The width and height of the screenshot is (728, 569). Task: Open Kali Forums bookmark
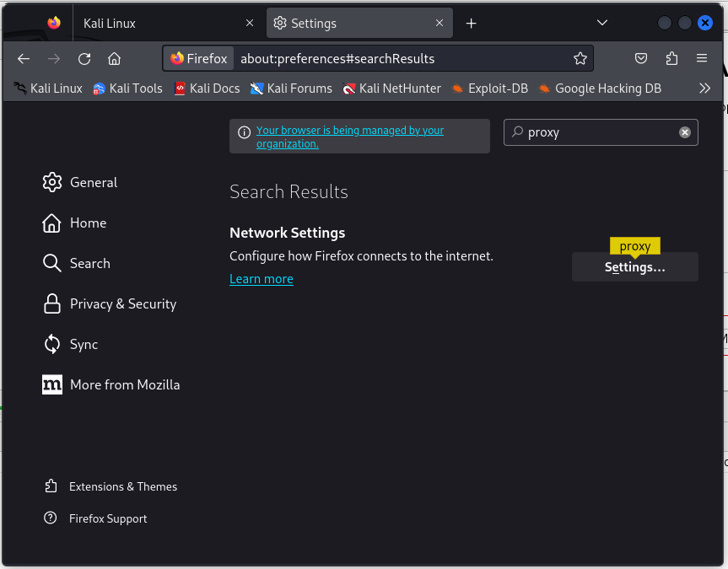291,89
